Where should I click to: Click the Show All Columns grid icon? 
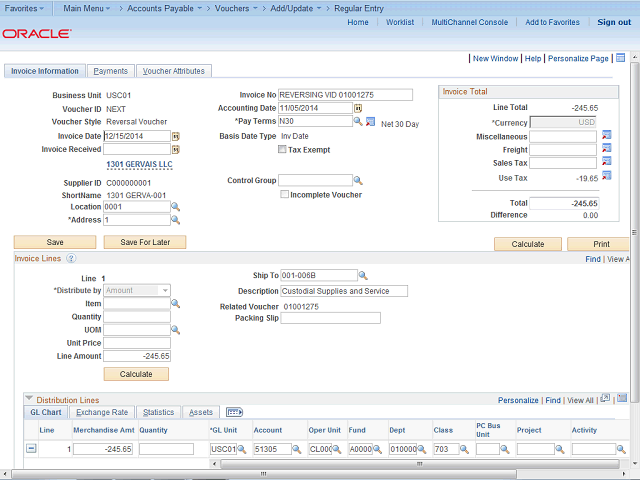click(235, 412)
